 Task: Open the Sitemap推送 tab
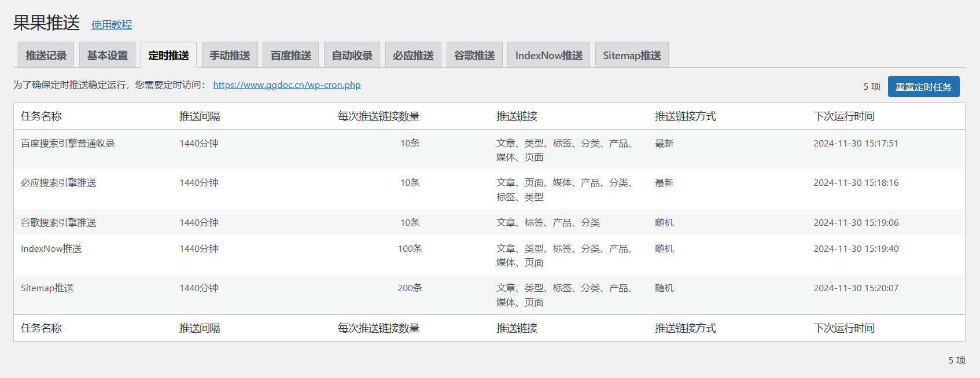632,55
